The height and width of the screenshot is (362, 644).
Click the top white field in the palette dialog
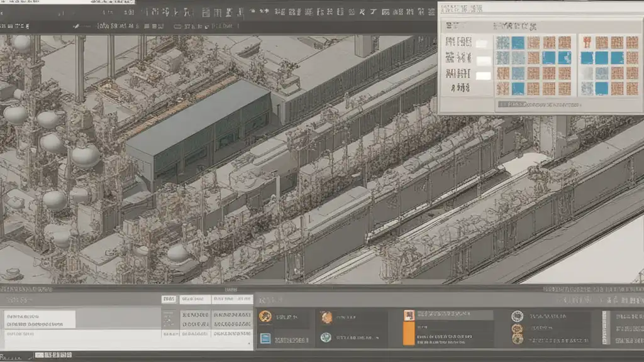pos(482,43)
